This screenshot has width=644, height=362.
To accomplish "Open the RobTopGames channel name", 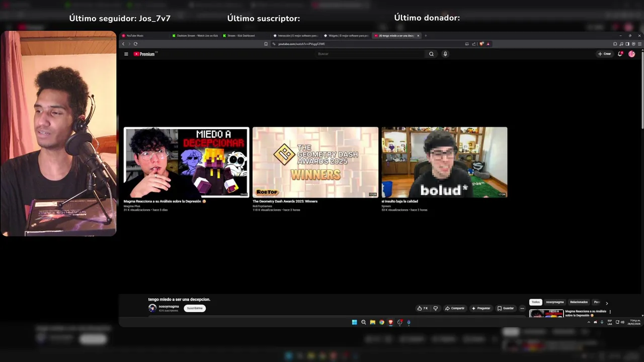I will point(262,206).
